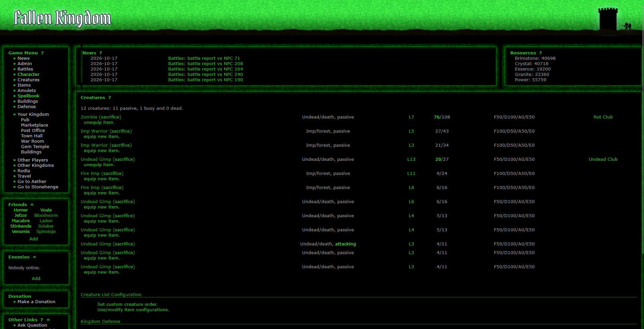Click the Creatures help question mark

[110, 97]
